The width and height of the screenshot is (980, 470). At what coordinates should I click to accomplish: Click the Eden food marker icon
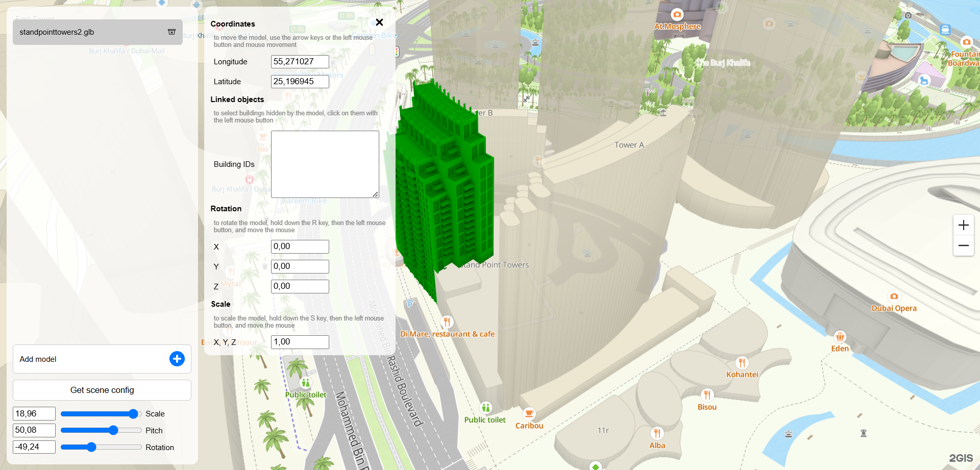pyautogui.click(x=840, y=337)
